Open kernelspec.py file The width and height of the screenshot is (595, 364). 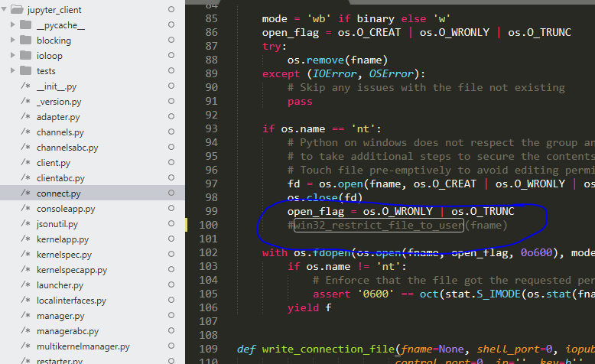tap(64, 255)
